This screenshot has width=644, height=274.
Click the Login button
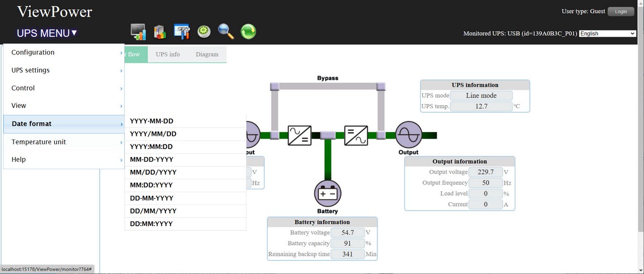621,12
